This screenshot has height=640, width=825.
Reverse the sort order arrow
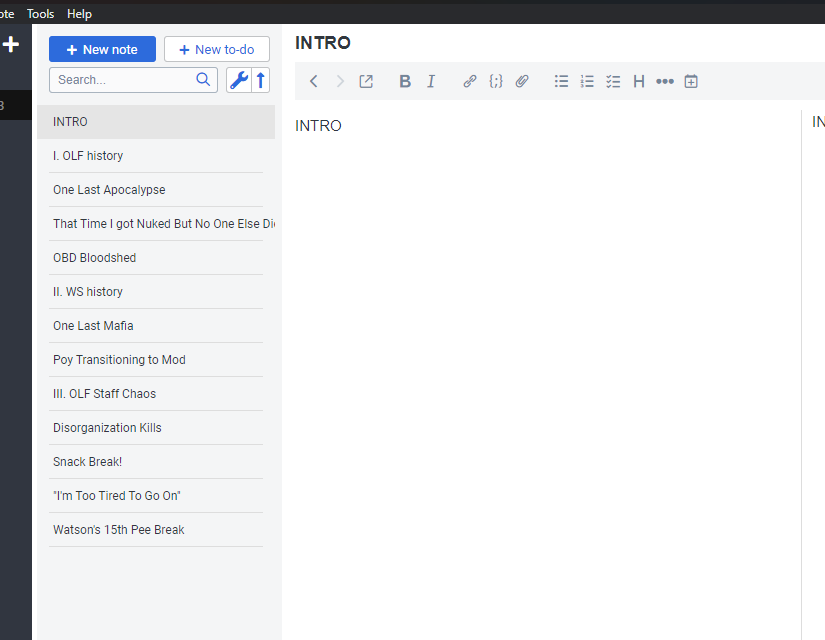(x=260, y=80)
